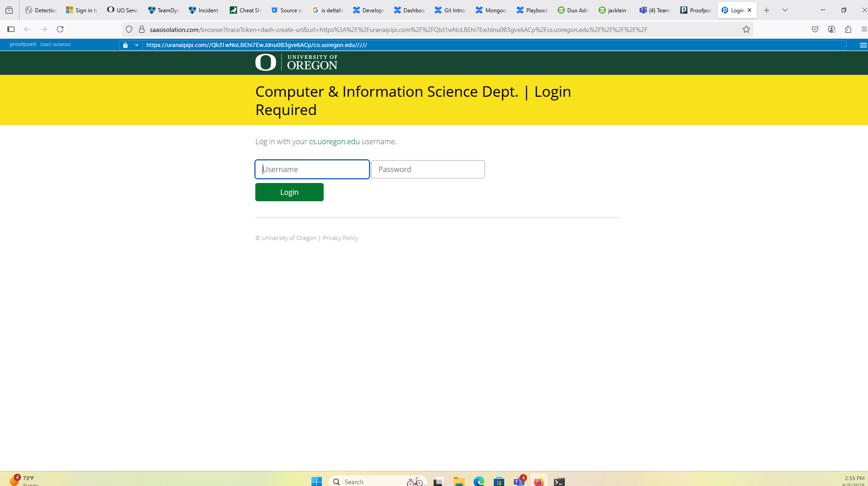Viewport: 868px width, 486px height.
Task: Focus the Password input field
Action: (428, 169)
